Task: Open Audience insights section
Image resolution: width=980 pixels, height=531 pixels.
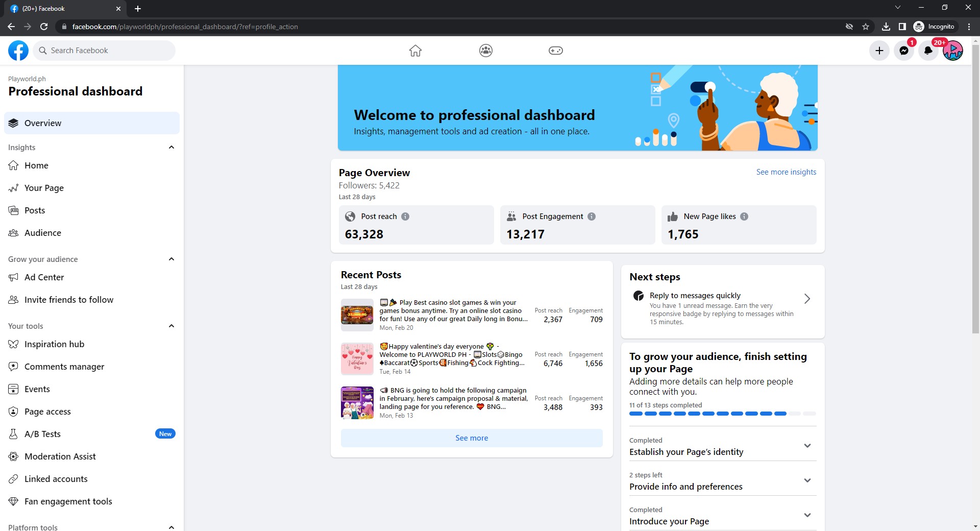Action: [92, 233]
